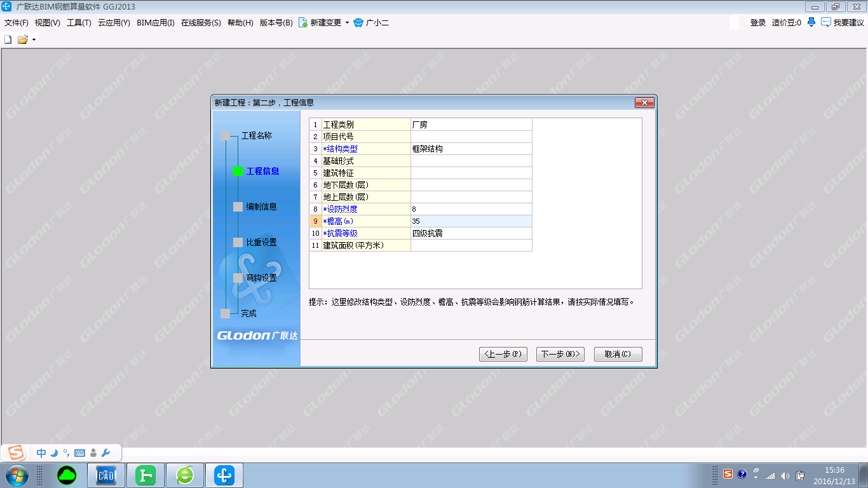This screenshot has height=488, width=868.
Task: Click the *抗震等级 label cell
Action: click(366, 233)
